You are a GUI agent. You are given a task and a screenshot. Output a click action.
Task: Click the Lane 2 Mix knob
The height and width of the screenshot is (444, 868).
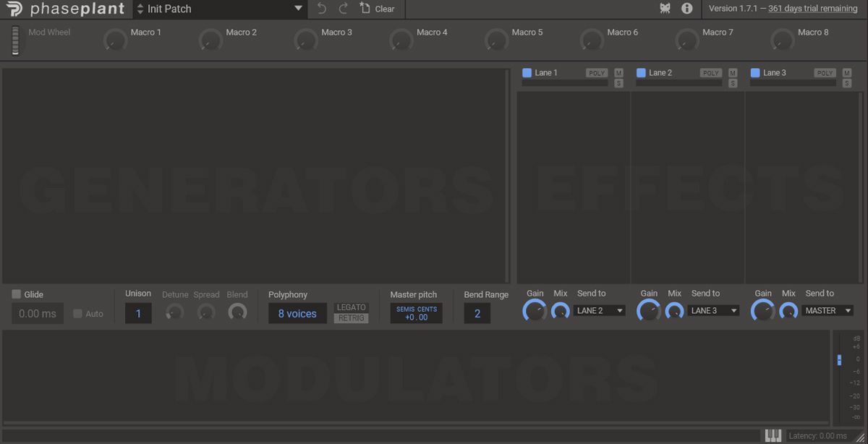click(675, 312)
